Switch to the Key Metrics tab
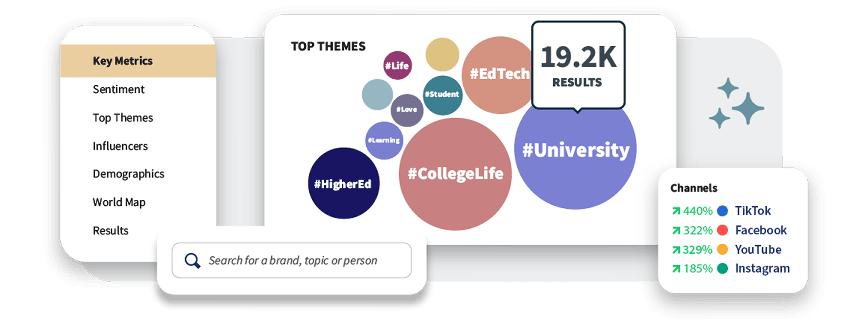868x320 pixels. [122, 60]
